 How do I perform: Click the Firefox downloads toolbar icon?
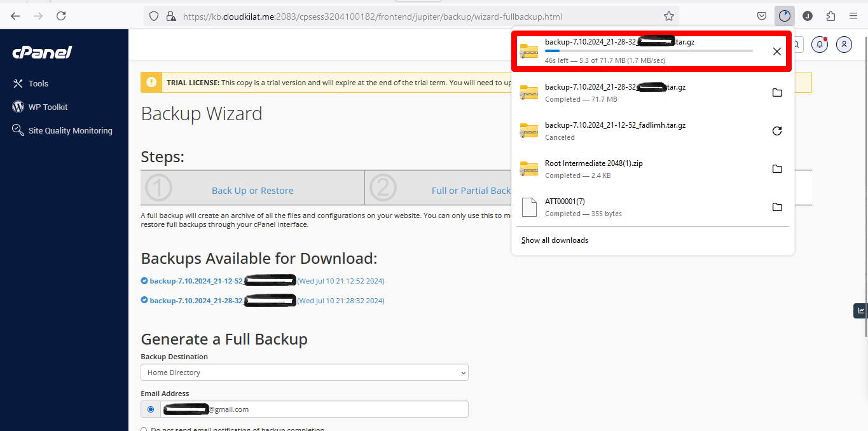click(785, 16)
